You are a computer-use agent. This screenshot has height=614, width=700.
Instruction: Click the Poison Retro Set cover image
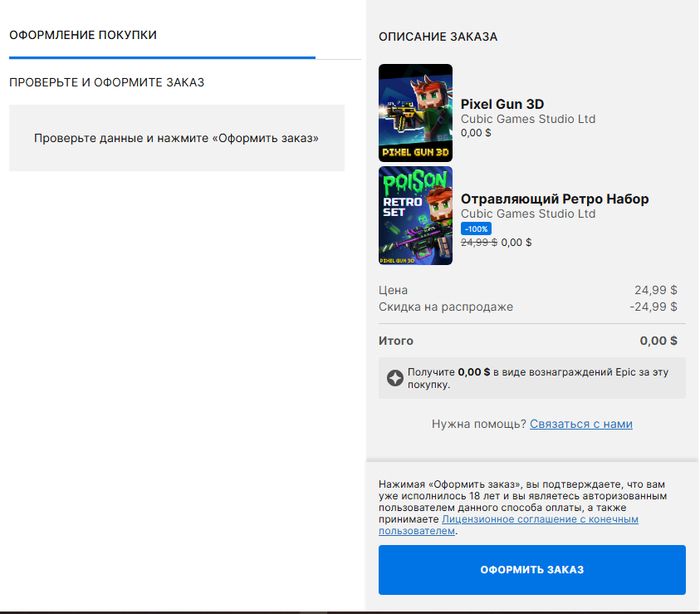415,215
